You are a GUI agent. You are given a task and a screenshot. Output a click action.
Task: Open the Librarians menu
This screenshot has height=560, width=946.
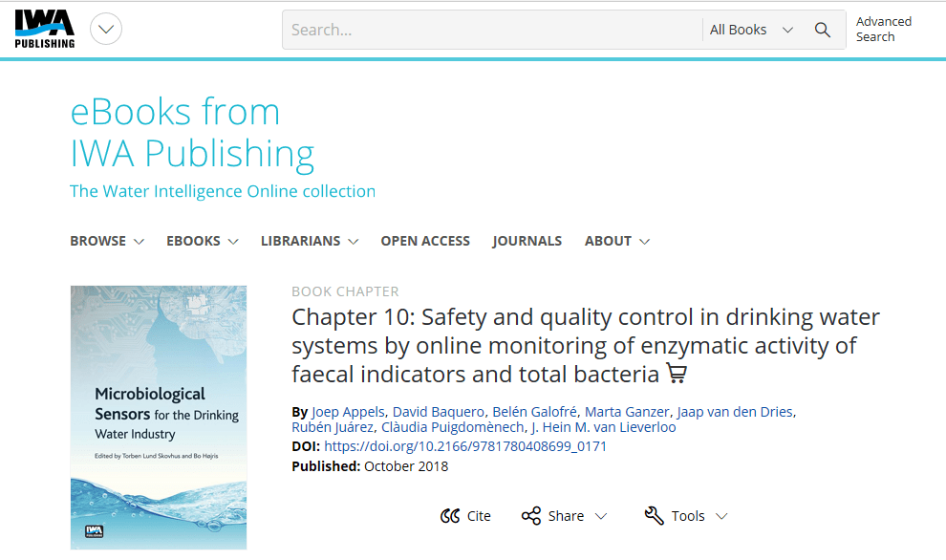click(309, 241)
